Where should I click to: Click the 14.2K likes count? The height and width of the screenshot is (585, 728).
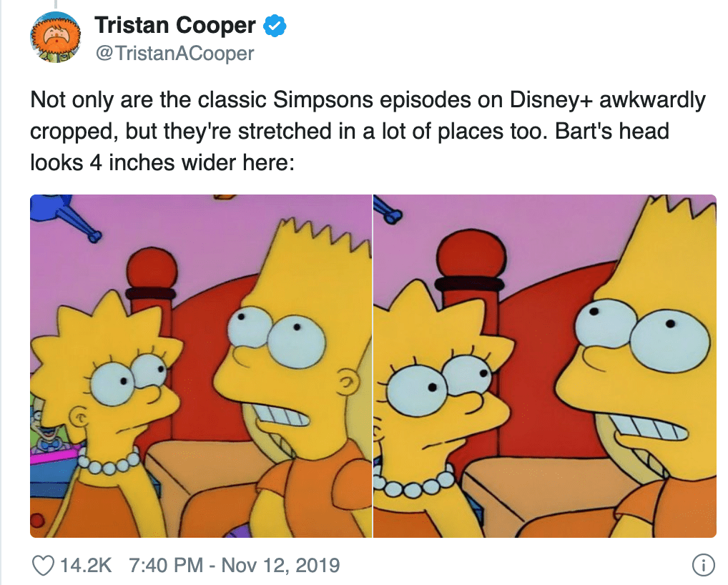(86, 566)
